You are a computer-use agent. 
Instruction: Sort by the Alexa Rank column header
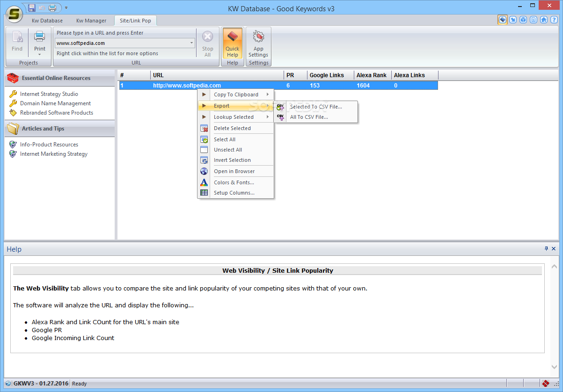click(x=373, y=75)
